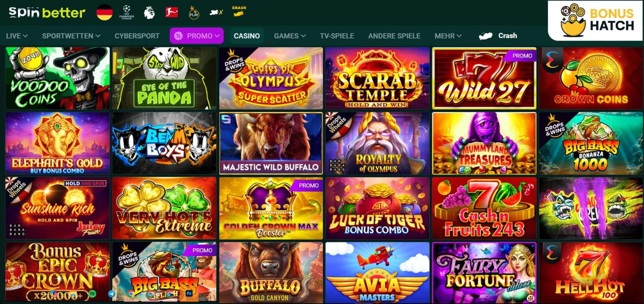Go to CYBERSPORT section
This screenshot has width=644, height=304.
click(x=137, y=36)
